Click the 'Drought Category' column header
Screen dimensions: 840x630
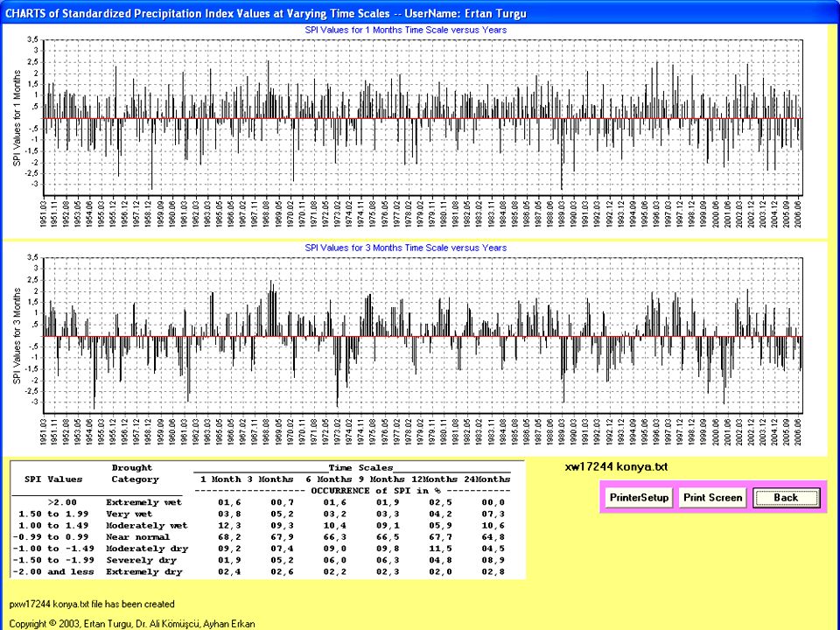click(135, 473)
